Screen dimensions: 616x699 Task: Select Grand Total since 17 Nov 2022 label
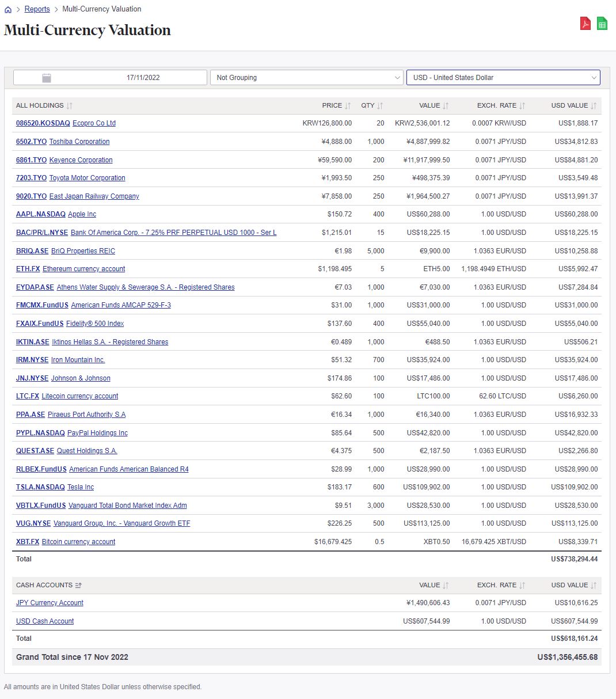(x=72, y=657)
